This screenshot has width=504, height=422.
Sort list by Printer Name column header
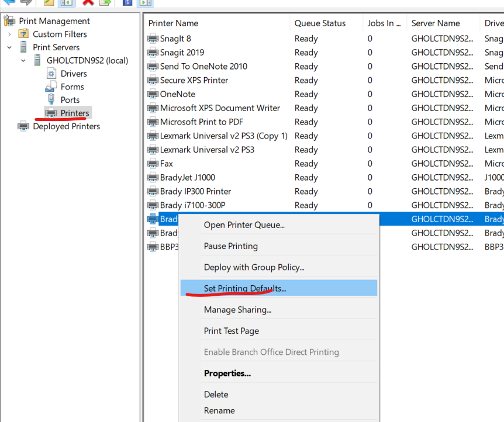click(173, 23)
